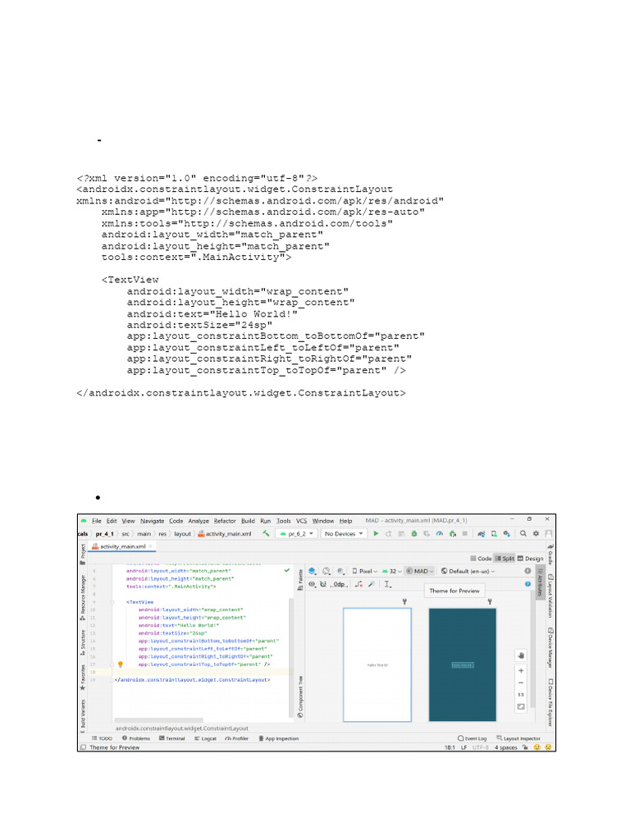The height and width of the screenshot is (840, 630).
Task: Open the Default (en-us) locale dropdown
Action: 468,571
